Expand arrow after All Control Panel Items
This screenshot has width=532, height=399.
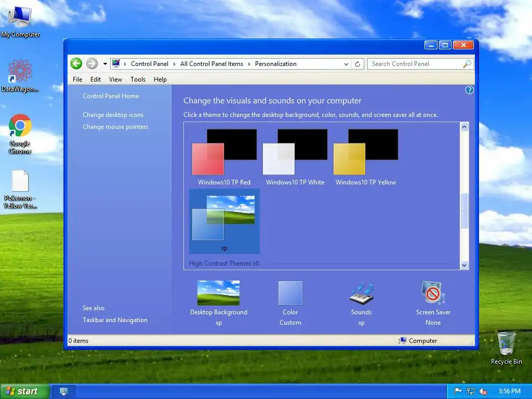(249, 64)
